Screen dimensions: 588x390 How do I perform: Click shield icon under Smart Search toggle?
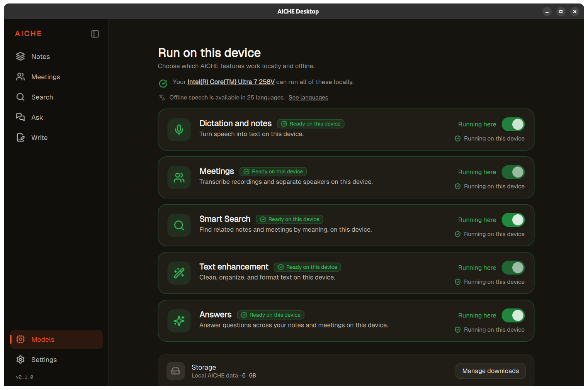458,234
